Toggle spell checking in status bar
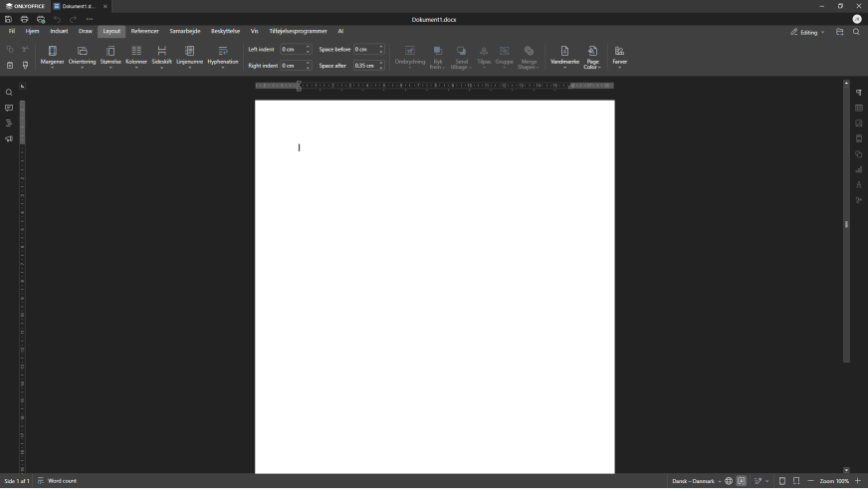This screenshot has width=868, height=489. pyautogui.click(x=742, y=481)
